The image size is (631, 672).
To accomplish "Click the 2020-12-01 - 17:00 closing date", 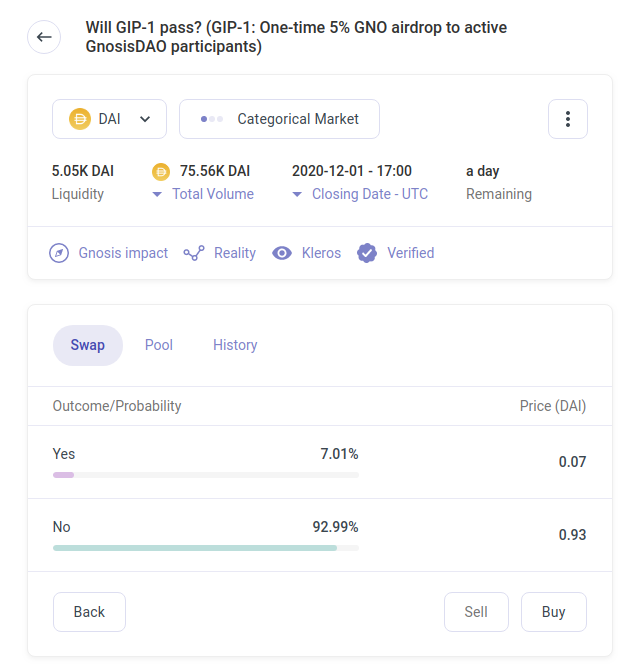I will [x=352, y=171].
